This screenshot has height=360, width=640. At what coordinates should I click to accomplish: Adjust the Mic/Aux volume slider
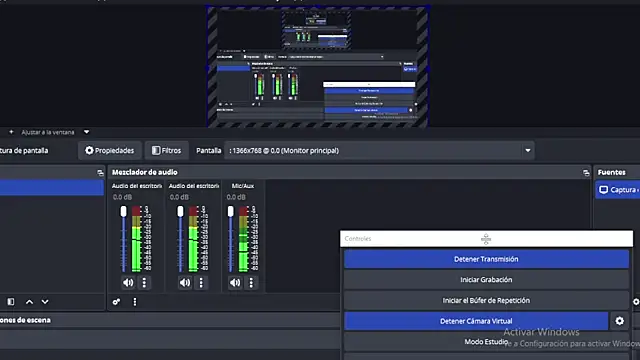tap(231, 239)
